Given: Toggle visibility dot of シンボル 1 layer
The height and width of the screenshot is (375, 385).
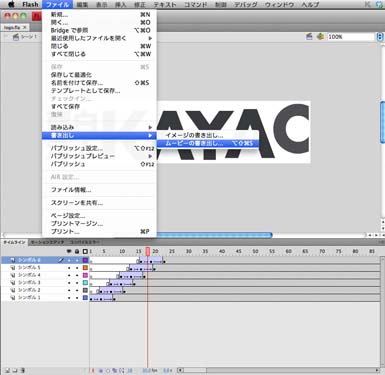Looking at the screenshot, I should click(69, 297).
